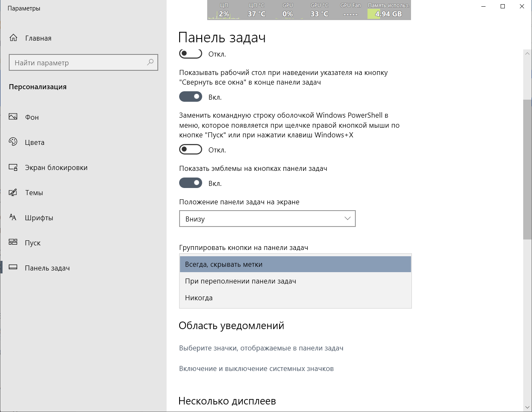Click the Главная home icon
This screenshot has height=412, width=532.
coord(13,38)
